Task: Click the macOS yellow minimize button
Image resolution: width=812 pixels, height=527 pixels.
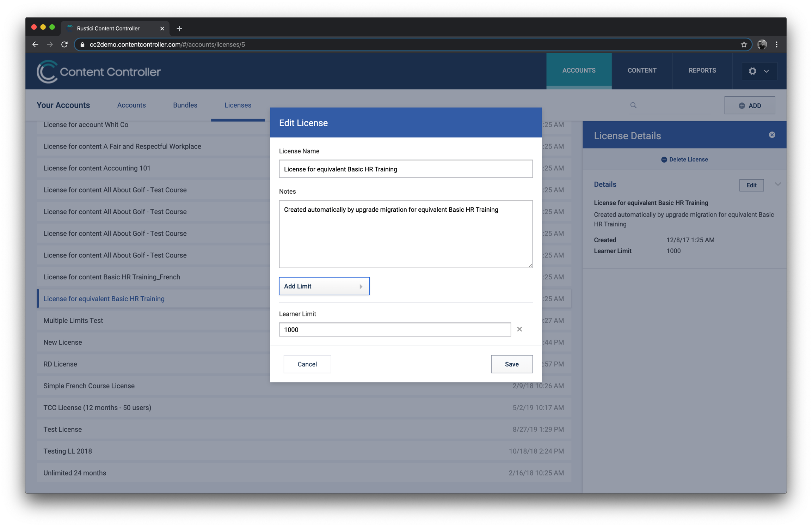Action: [x=43, y=27]
